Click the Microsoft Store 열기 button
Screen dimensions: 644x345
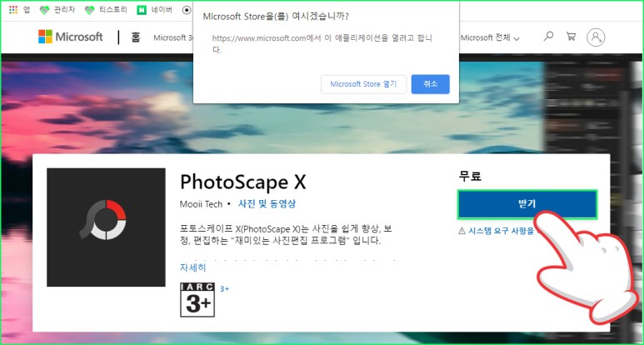(363, 84)
